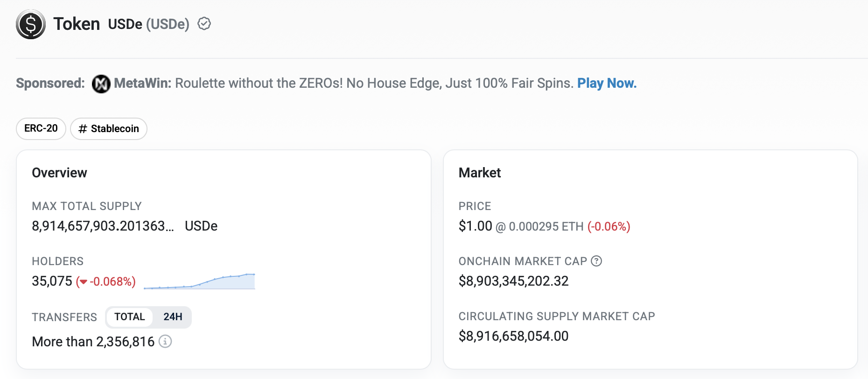The image size is (868, 379).
Task: Click the truncated max total supply value
Action: (x=103, y=226)
